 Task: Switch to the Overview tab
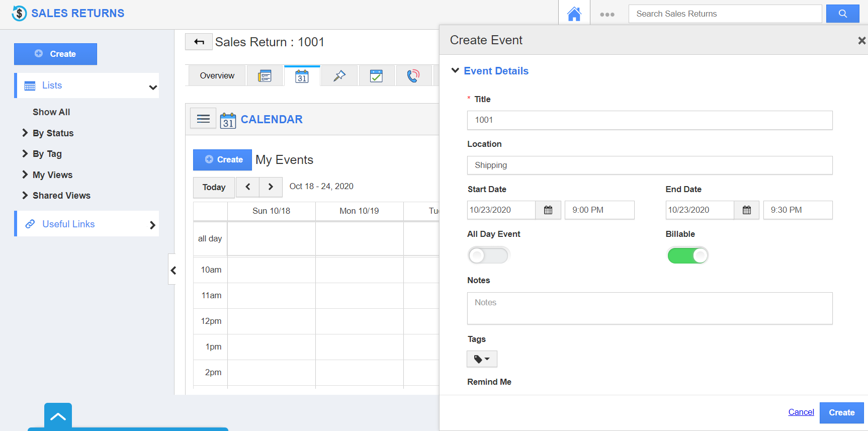pos(217,76)
